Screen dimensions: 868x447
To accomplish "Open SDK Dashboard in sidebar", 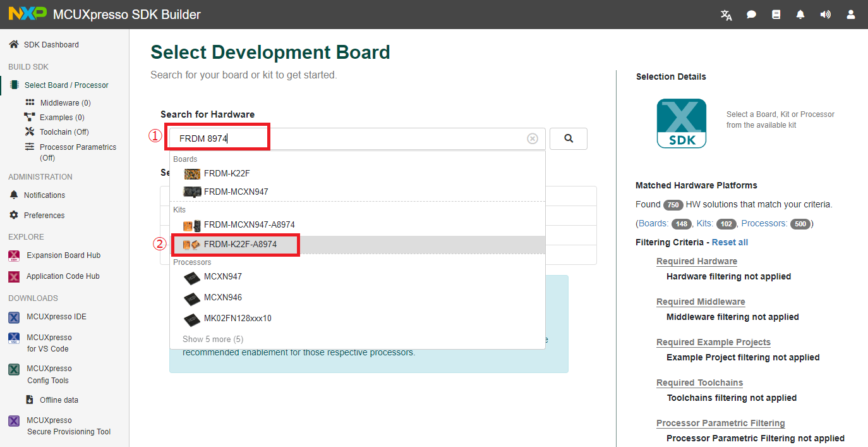I will [x=51, y=45].
